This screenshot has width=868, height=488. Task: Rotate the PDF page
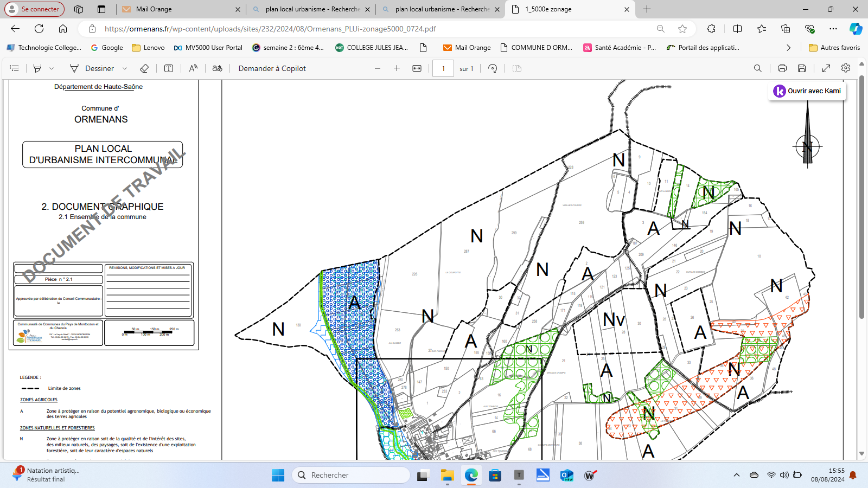(x=493, y=68)
